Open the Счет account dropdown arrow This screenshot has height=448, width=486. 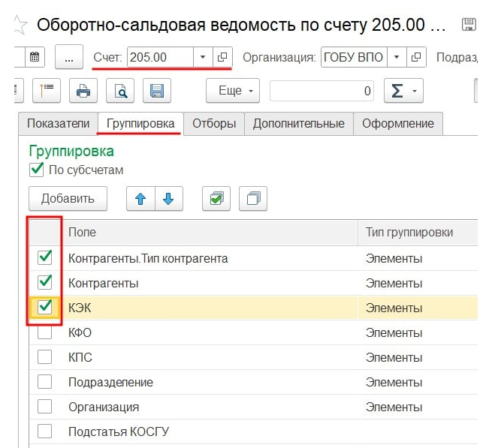(203, 57)
